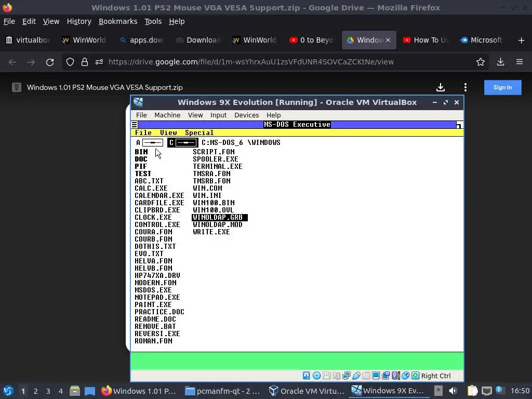The width and height of the screenshot is (532, 399).
Task: Click the keyboard capture green arrow icon
Action: 415,375
